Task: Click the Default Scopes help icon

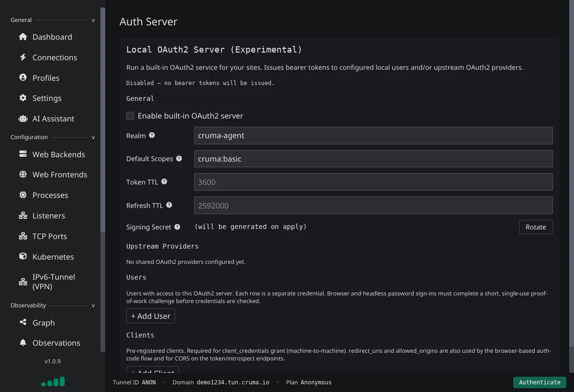Action: [179, 158]
